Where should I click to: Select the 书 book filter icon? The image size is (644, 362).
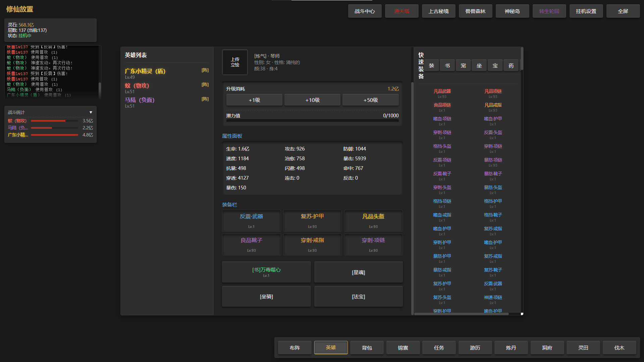pos(447,65)
